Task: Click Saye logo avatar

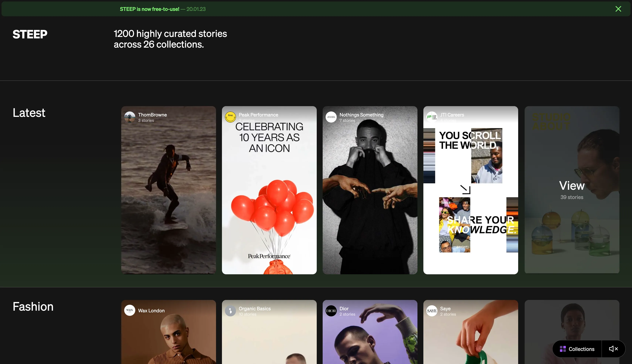Action: pyautogui.click(x=431, y=311)
